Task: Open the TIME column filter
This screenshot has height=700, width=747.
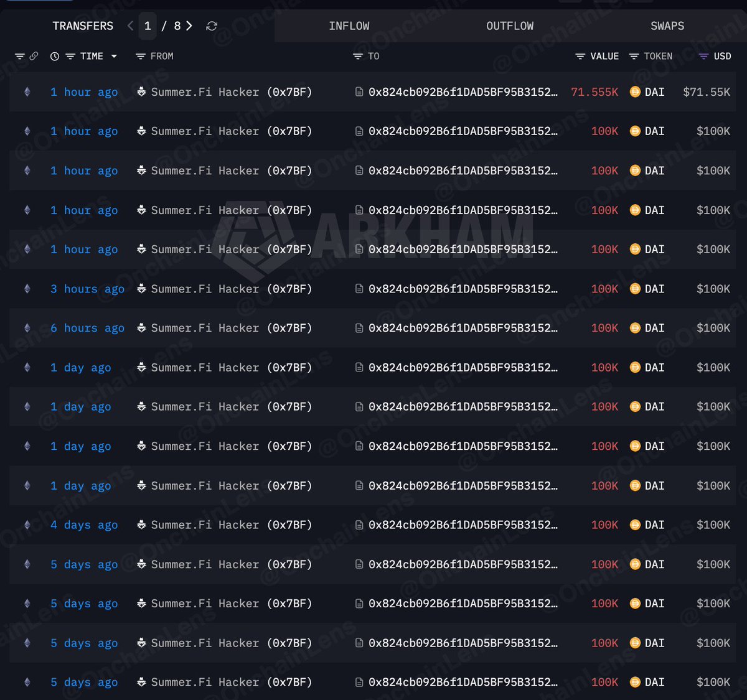Action: pyautogui.click(x=70, y=56)
